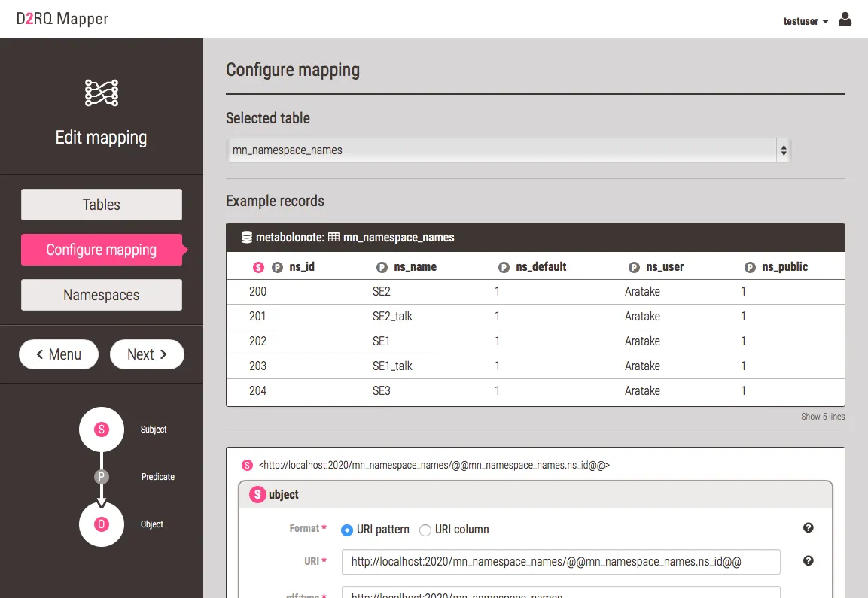This screenshot has width=868, height=598.
Task: Click the P predicate icon on ns_default
Action: tap(504, 267)
